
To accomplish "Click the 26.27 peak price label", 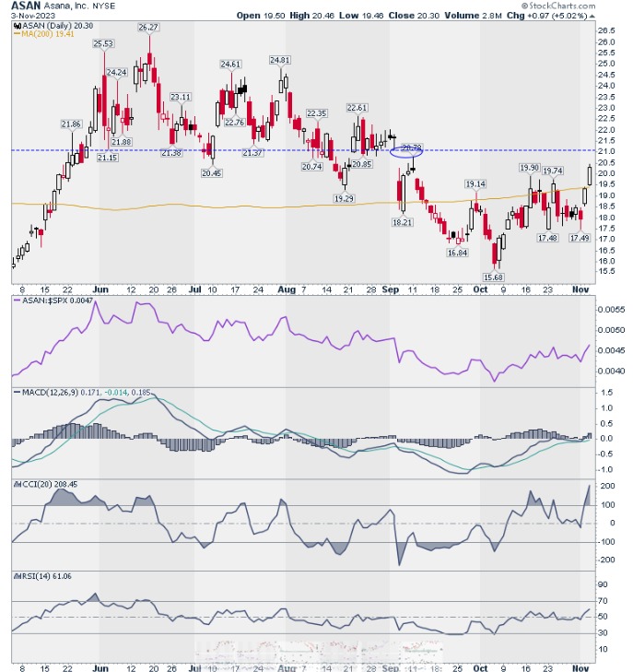I will 148,27.
